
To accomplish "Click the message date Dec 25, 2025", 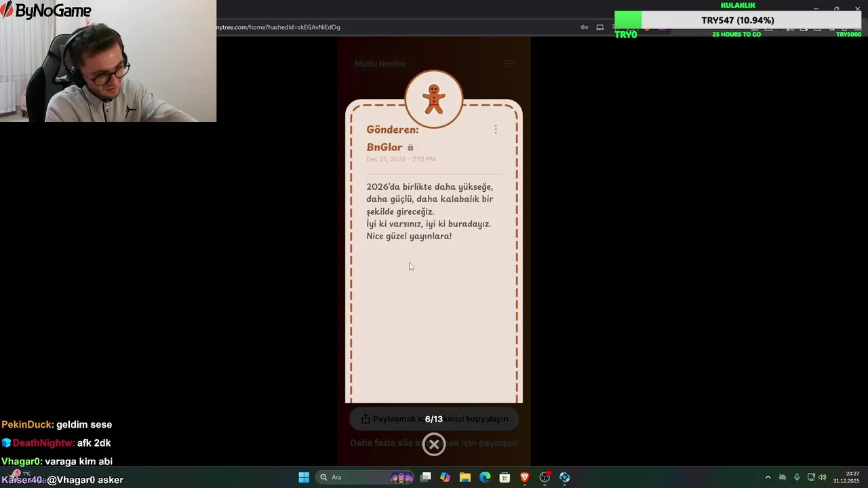I will (x=401, y=159).
